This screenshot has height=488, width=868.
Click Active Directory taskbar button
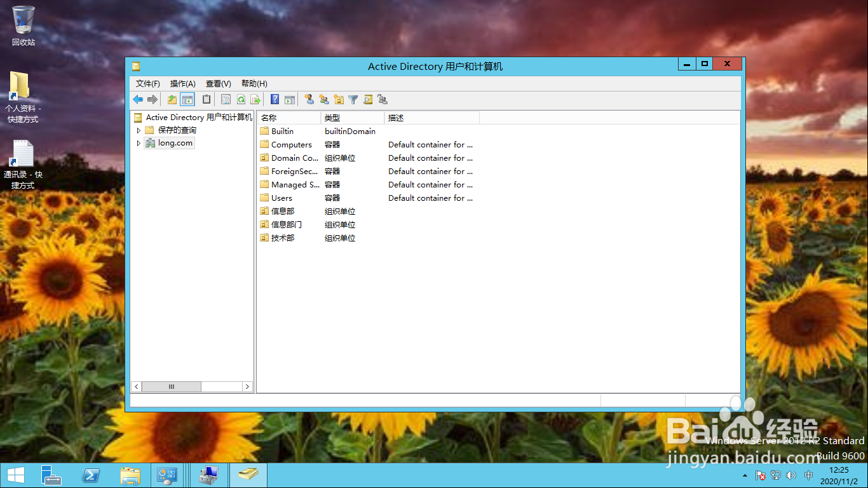(248, 475)
